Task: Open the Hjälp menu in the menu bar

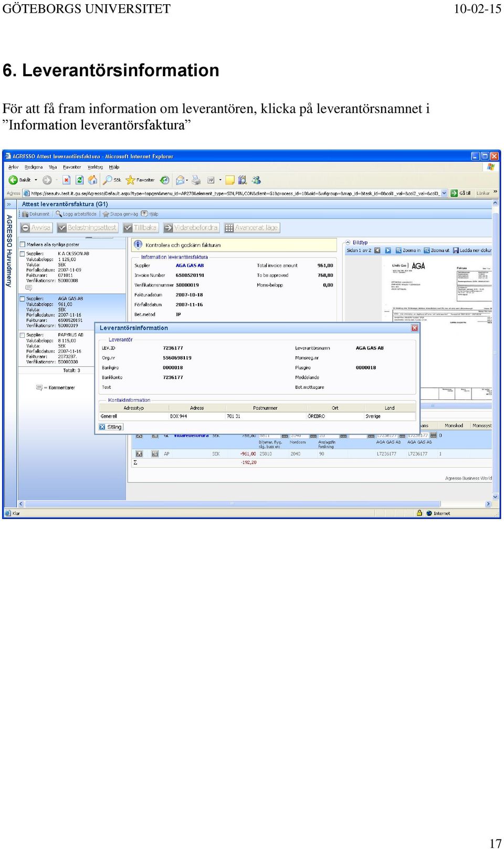Action: [x=114, y=167]
